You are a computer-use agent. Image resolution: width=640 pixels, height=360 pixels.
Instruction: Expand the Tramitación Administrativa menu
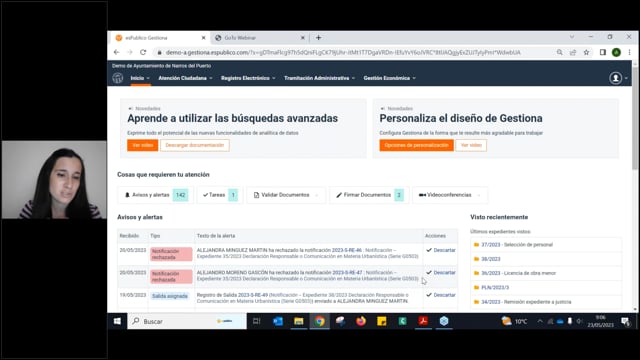(x=320, y=78)
